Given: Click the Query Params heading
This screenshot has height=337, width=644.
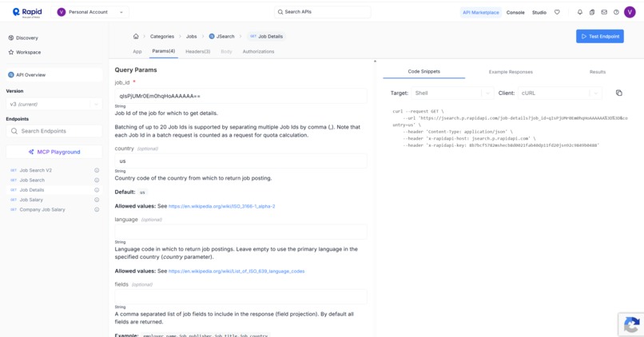Looking at the screenshot, I should pyautogui.click(x=136, y=70).
